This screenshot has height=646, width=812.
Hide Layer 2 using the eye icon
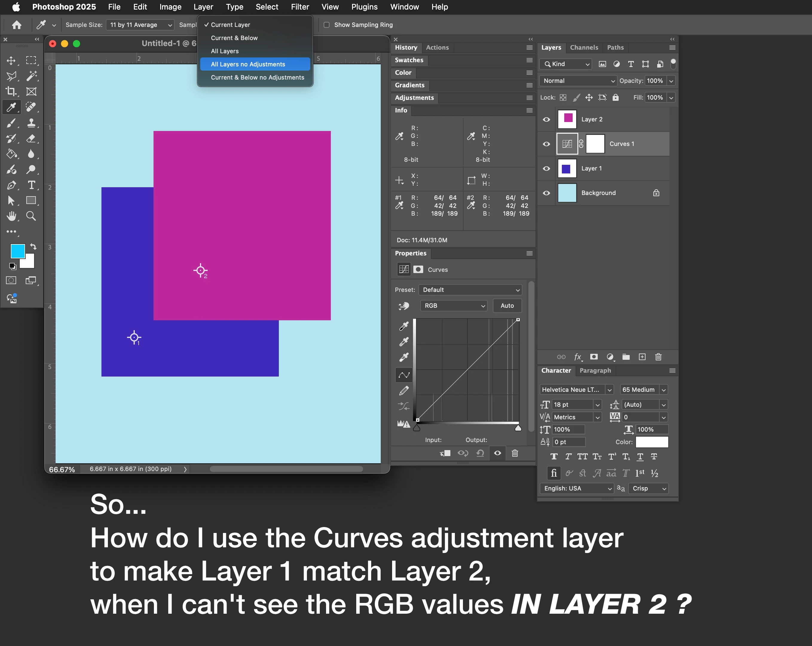pos(546,119)
